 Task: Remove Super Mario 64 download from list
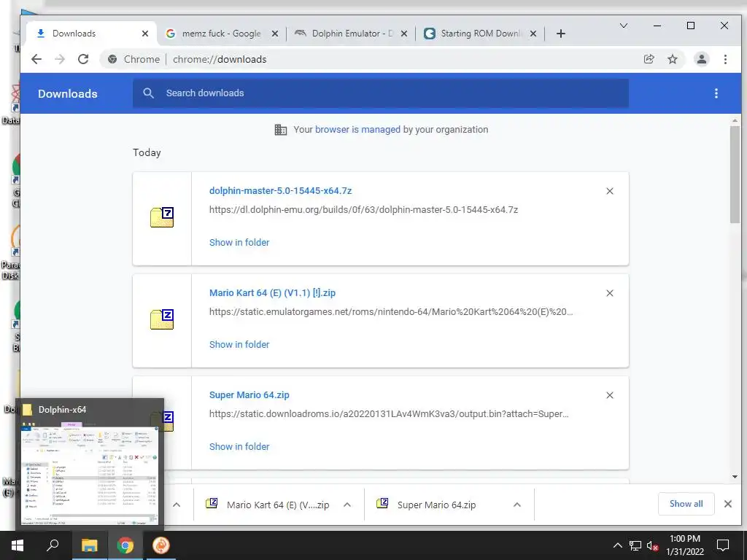(x=609, y=395)
